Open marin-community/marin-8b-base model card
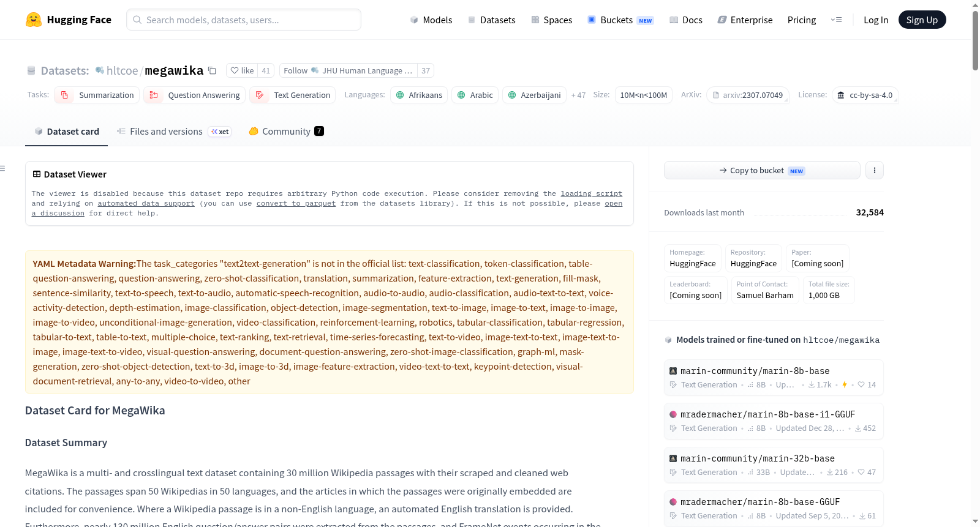Viewport: 980px width, 527px height. click(774, 377)
